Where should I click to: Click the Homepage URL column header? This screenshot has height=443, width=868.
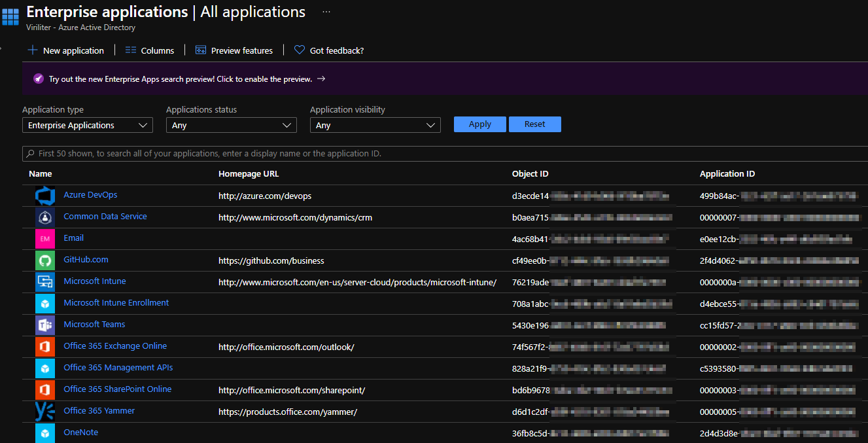pyautogui.click(x=249, y=174)
